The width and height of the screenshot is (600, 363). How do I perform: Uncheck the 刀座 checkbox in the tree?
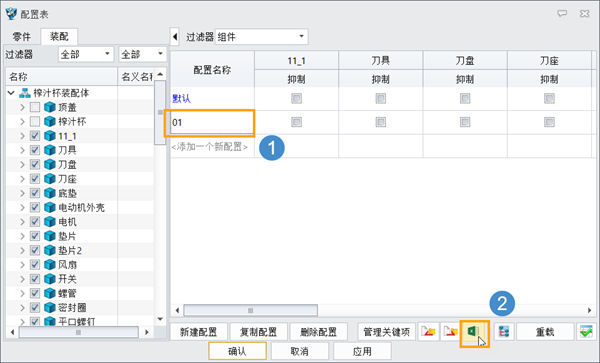pyautogui.click(x=35, y=179)
